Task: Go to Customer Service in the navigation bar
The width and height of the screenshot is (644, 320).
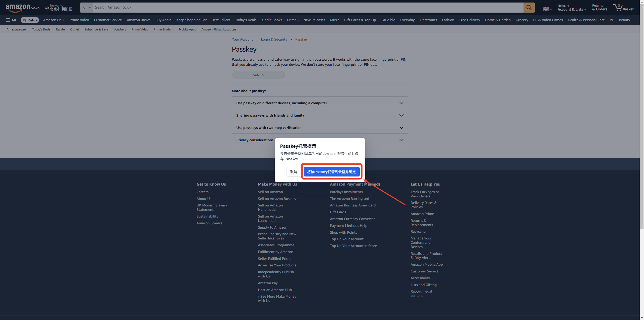Action: [x=108, y=20]
